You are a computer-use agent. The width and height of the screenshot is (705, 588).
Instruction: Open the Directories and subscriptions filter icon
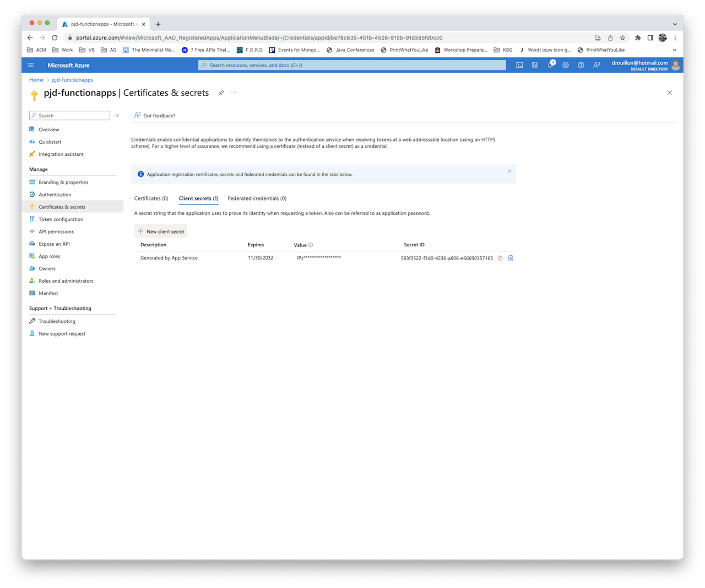coord(535,65)
